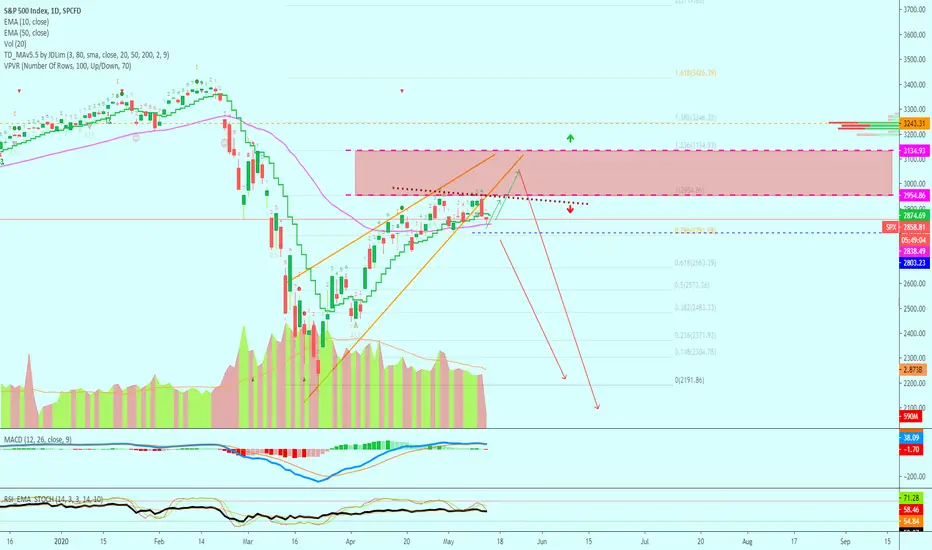
Task: Select the RSI_EMA_STOCH indicator legend
Action: [x=53, y=499]
